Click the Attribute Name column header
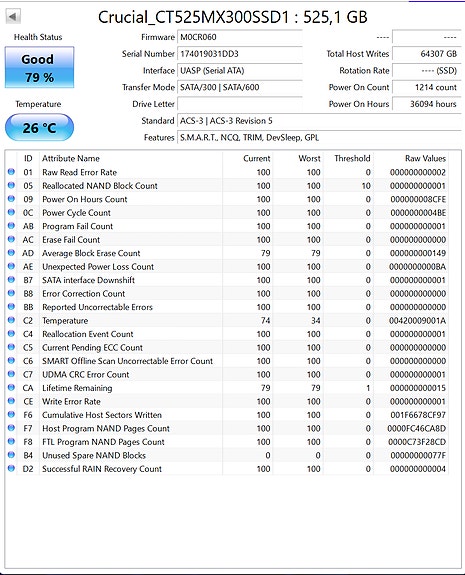The width and height of the screenshot is (465, 575). pos(71,158)
